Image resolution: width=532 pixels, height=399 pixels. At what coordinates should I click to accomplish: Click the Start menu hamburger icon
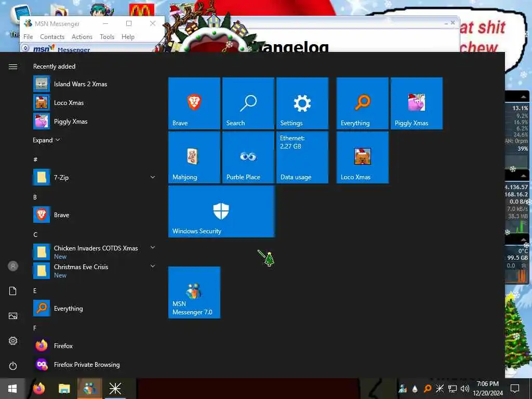(x=13, y=66)
